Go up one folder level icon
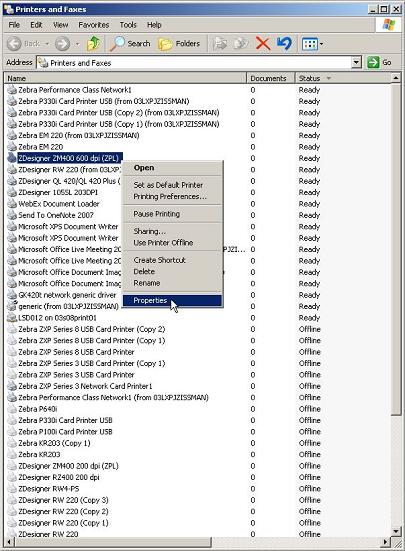 (93, 44)
